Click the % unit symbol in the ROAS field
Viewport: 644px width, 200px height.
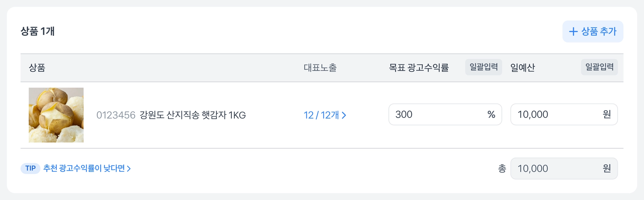coord(491,114)
